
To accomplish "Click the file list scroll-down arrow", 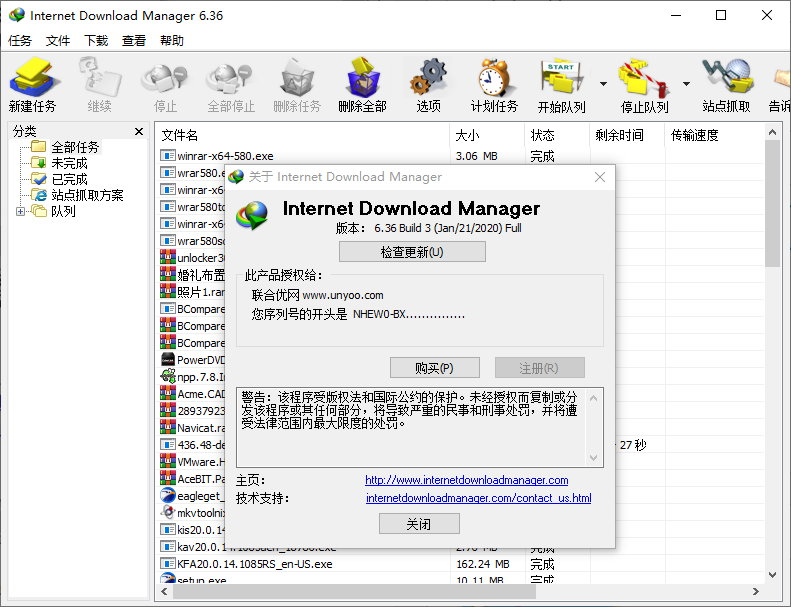I will (x=772, y=575).
